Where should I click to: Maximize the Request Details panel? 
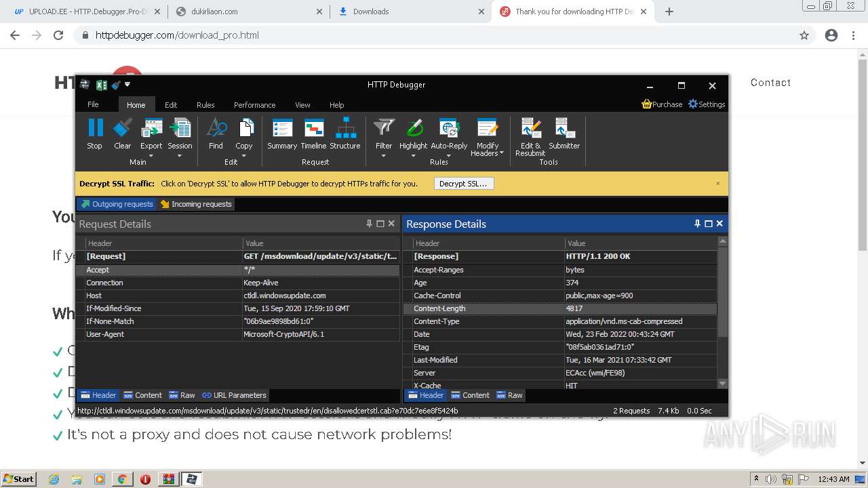tap(380, 224)
